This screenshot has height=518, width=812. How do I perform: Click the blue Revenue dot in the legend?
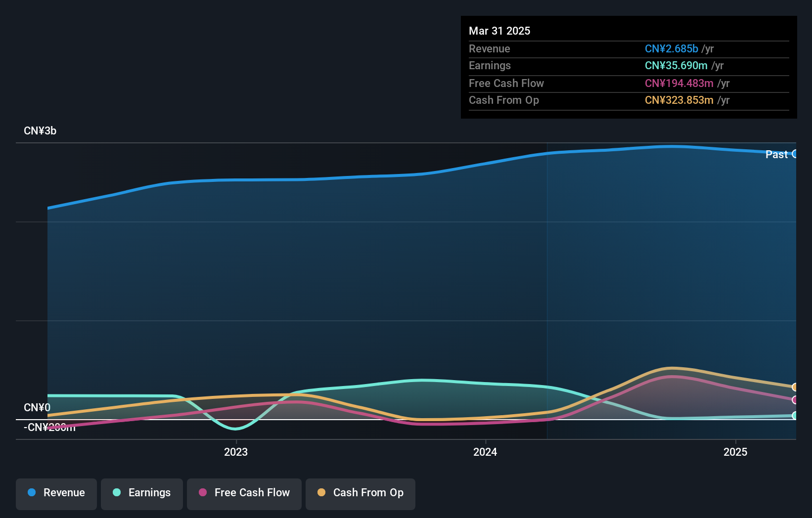[31, 493]
